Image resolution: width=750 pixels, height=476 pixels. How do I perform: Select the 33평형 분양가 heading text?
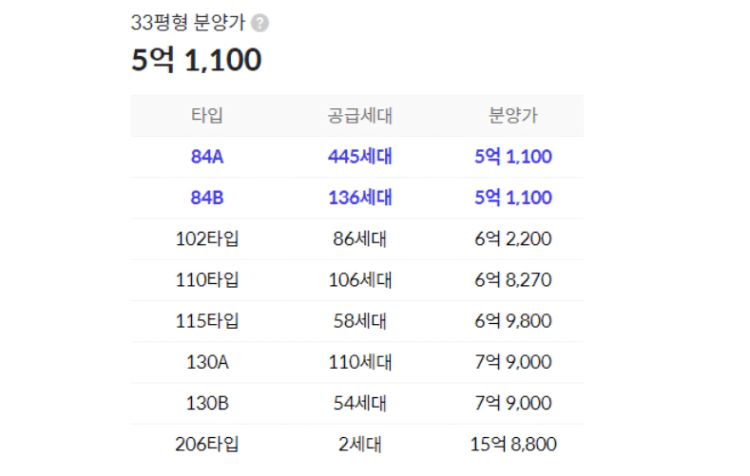188,22
